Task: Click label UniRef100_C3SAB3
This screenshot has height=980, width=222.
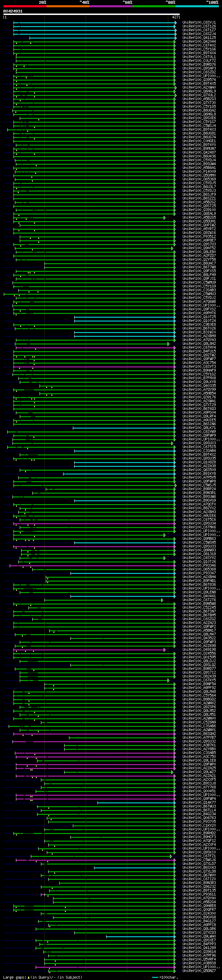Action: pos(199,290)
